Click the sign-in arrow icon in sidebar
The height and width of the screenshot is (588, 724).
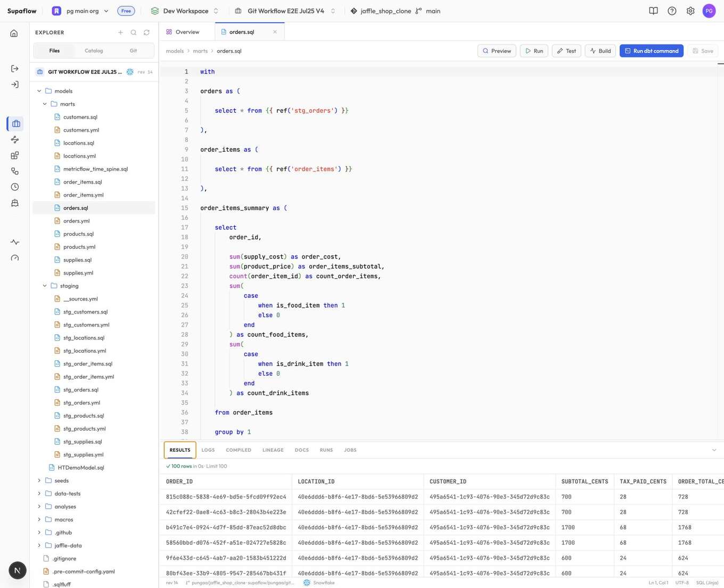[15, 85]
